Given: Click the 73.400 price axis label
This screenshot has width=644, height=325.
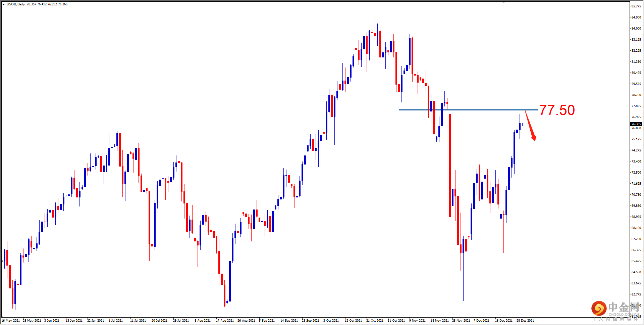Looking at the screenshot, I should (636, 161).
